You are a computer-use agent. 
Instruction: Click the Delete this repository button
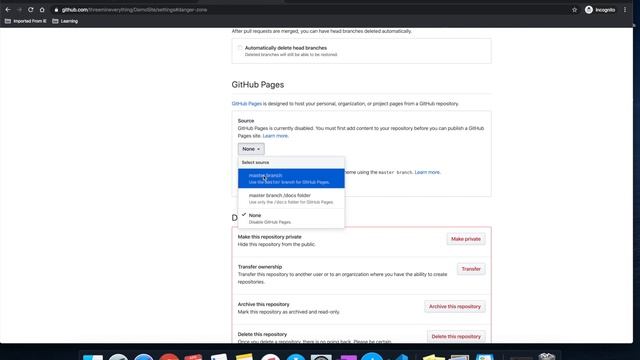coord(456,336)
